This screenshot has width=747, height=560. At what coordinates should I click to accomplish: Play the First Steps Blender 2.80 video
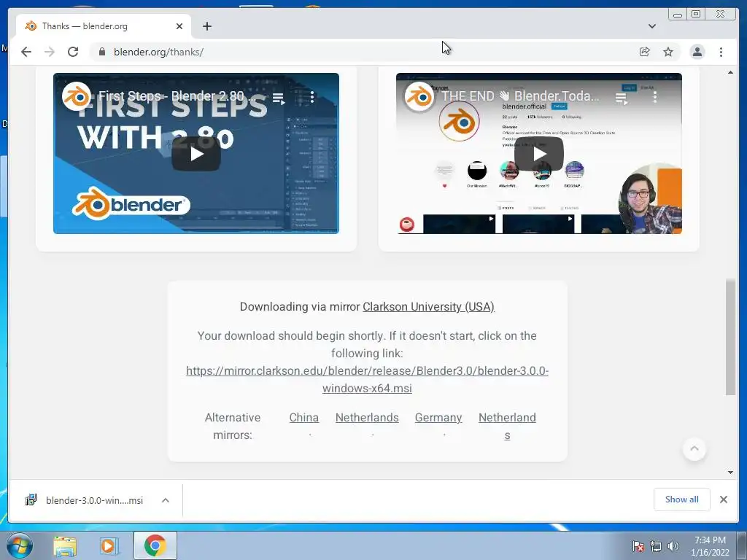click(x=196, y=154)
